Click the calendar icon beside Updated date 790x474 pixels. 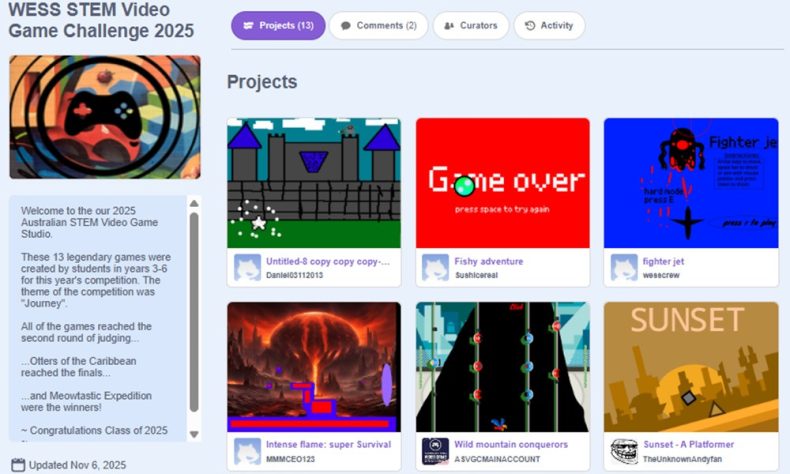tap(18, 465)
